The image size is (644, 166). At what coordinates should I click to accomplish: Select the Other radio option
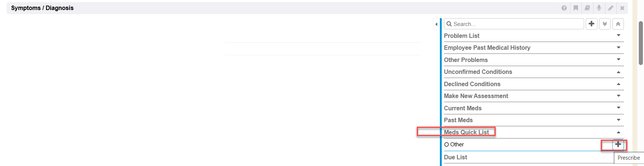[x=447, y=144]
